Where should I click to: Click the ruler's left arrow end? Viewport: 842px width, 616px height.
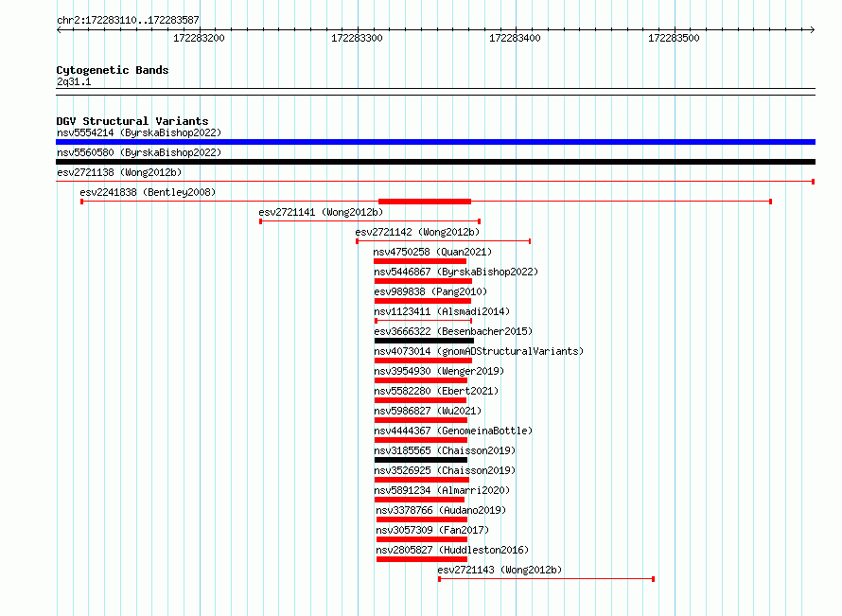[x=59, y=29]
